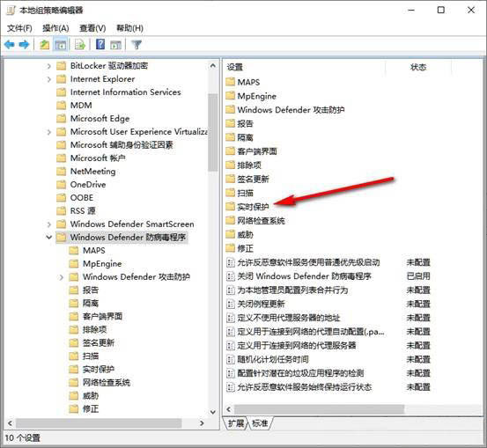Select 关闭例程更新 policy setting
The width and height of the screenshot is (487, 448).
point(261,304)
